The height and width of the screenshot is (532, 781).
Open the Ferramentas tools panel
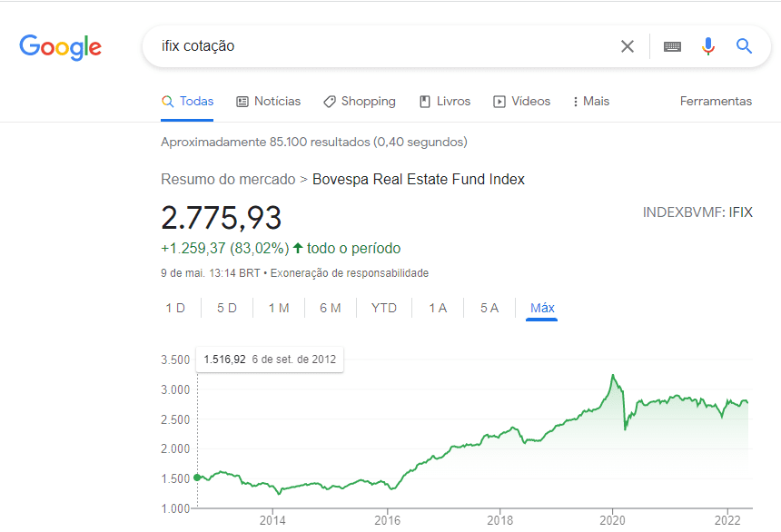(716, 102)
